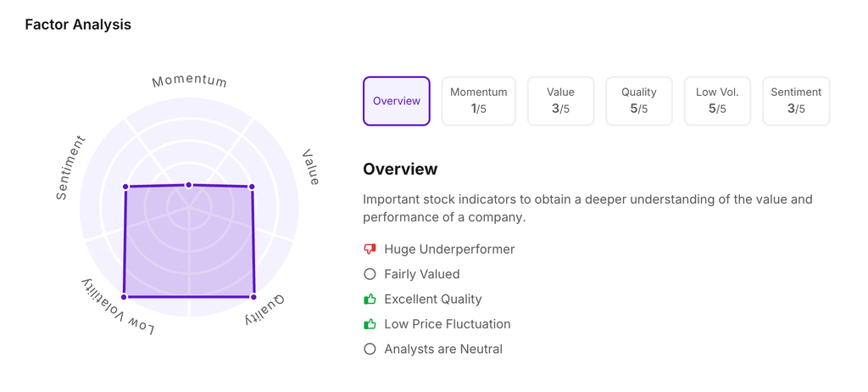Switch to the Momentum 1/5 tab
Screen dimensions: 868x392
[x=479, y=101]
